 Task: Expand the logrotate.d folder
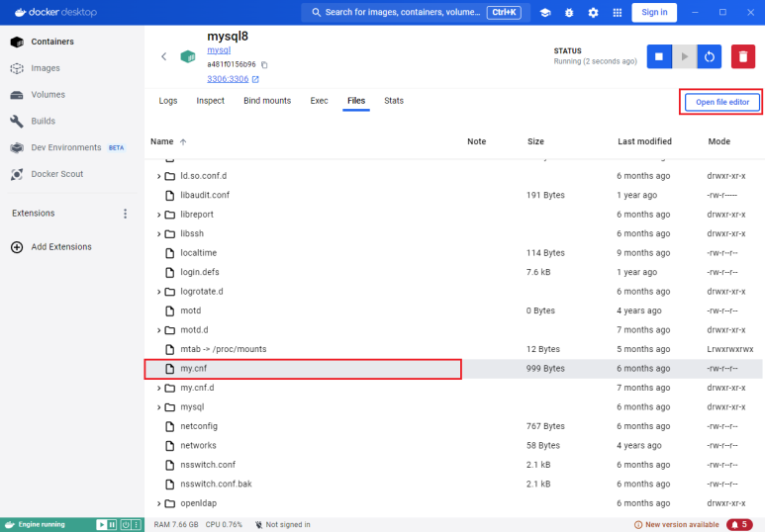pos(158,292)
